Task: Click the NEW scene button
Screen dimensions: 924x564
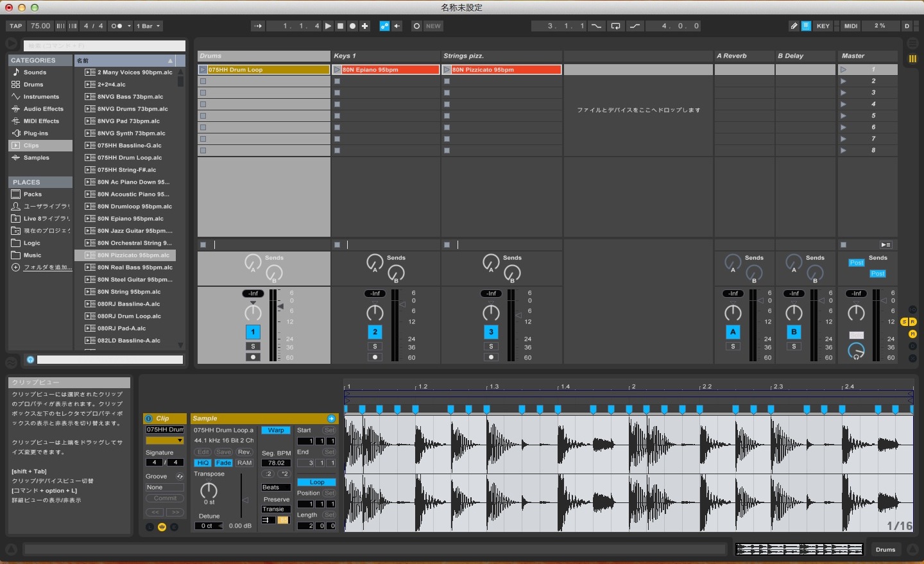Action: (x=433, y=26)
